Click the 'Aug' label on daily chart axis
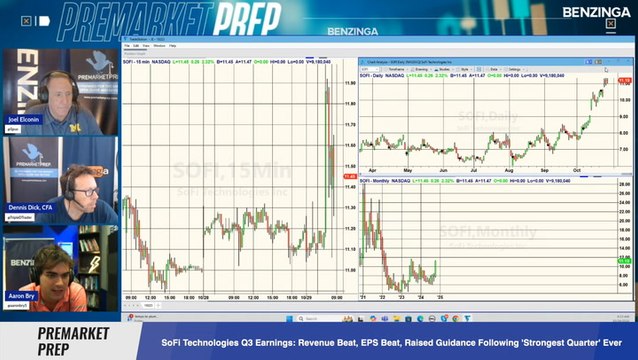Viewport: 638px width, 360px height. tap(509, 170)
